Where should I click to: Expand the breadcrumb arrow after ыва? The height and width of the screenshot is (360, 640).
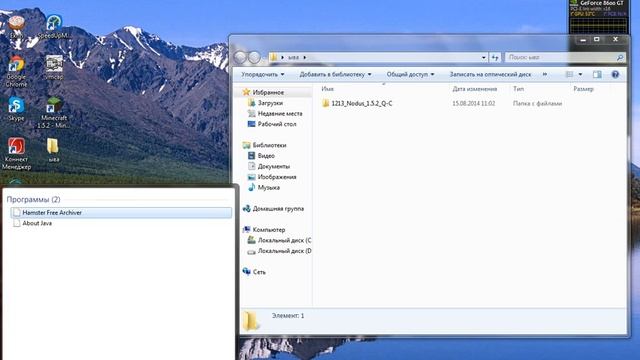point(304,58)
